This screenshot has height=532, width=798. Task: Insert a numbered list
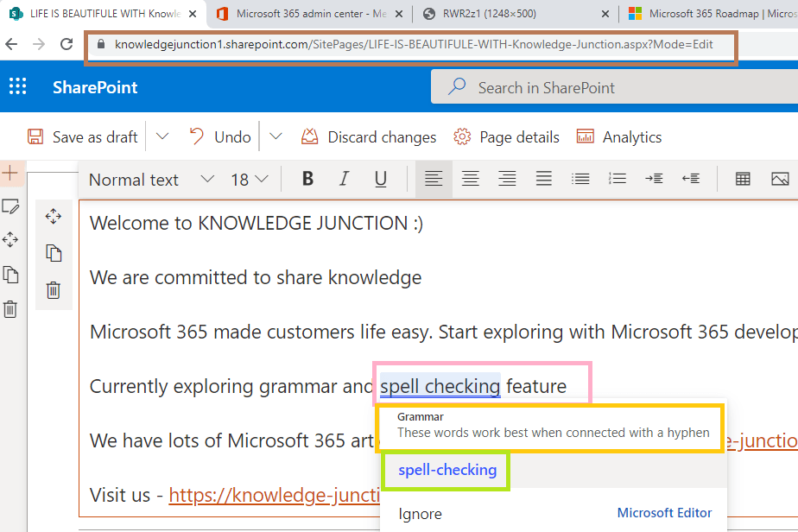617,179
